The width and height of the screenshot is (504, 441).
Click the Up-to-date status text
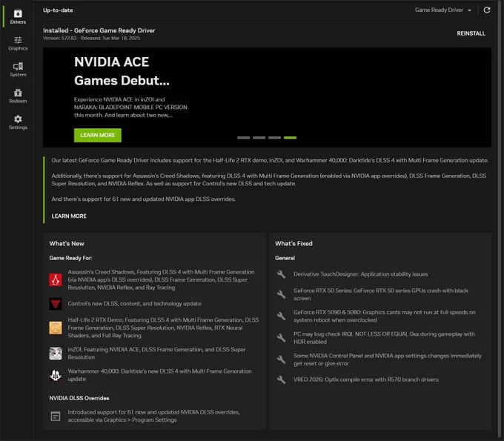point(58,10)
